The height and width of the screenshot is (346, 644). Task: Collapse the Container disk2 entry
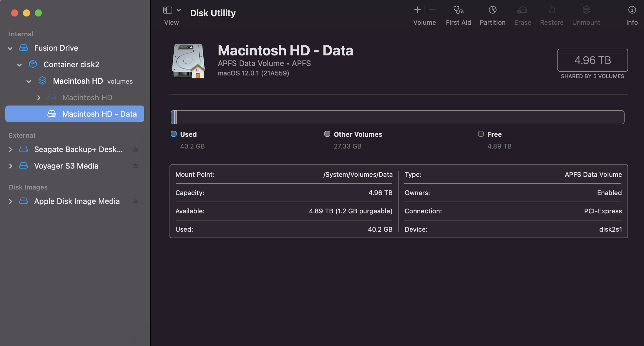pos(20,65)
